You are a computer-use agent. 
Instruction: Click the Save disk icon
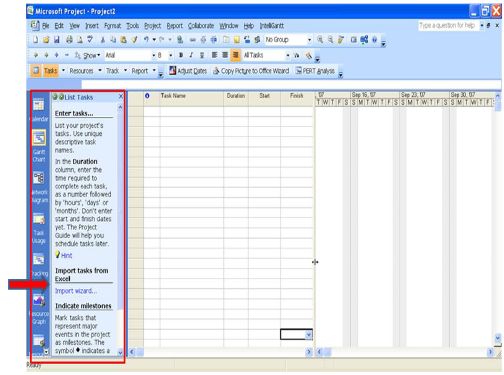57,40
